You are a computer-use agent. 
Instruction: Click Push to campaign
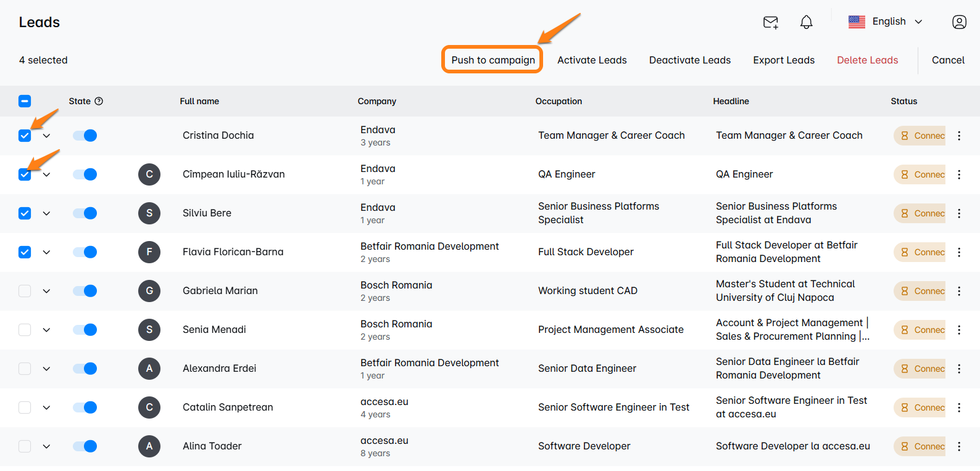pyautogui.click(x=492, y=60)
